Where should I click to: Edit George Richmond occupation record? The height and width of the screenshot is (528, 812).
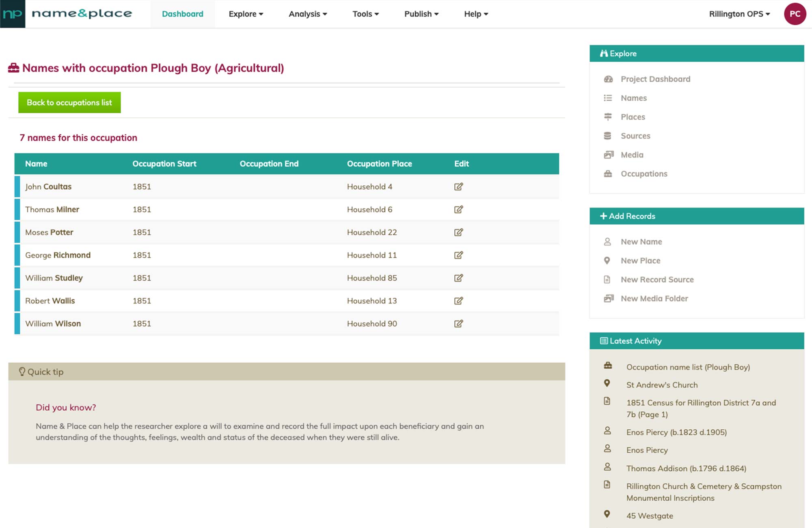[458, 255]
